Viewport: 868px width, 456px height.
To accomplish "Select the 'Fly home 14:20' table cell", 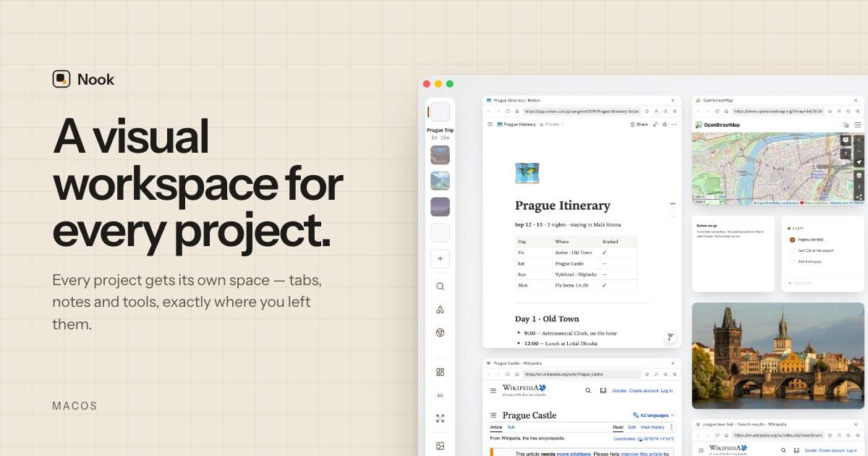I will click(576, 285).
